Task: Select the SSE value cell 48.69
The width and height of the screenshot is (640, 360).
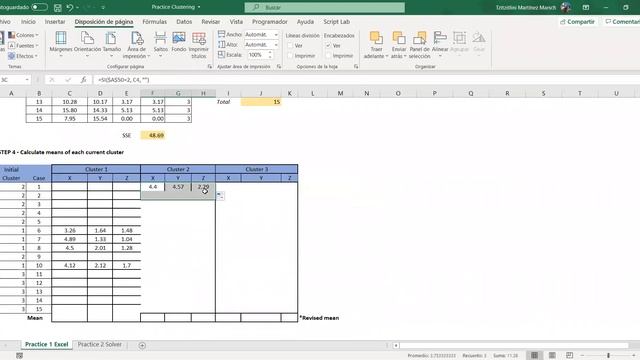Action: click(153, 135)
